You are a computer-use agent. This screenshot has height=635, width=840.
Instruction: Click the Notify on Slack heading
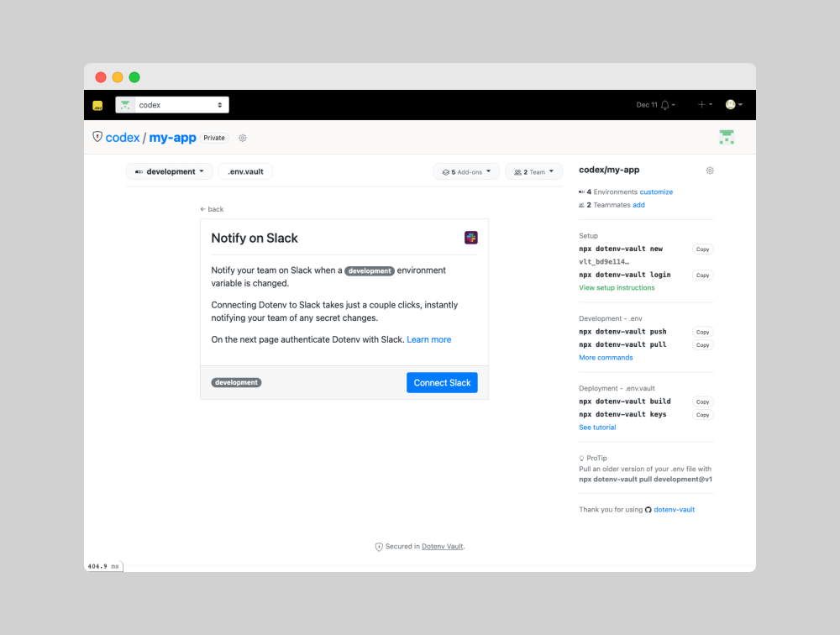tap(255, 238)
